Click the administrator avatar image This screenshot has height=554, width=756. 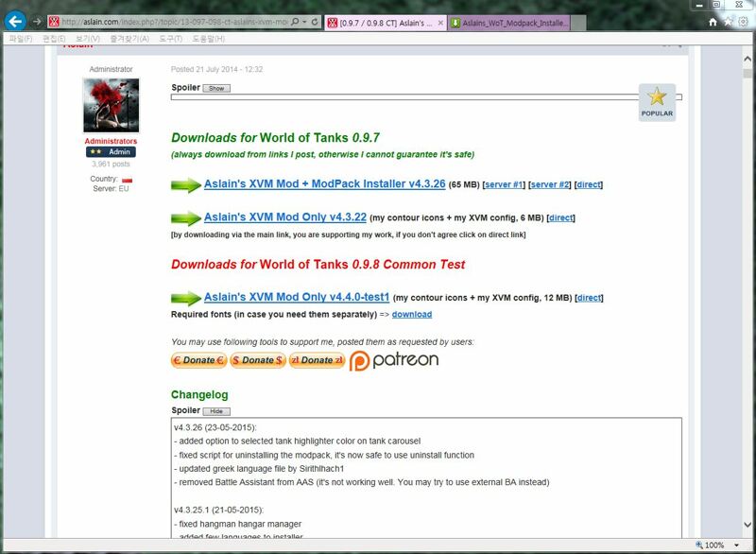[111, 105]
